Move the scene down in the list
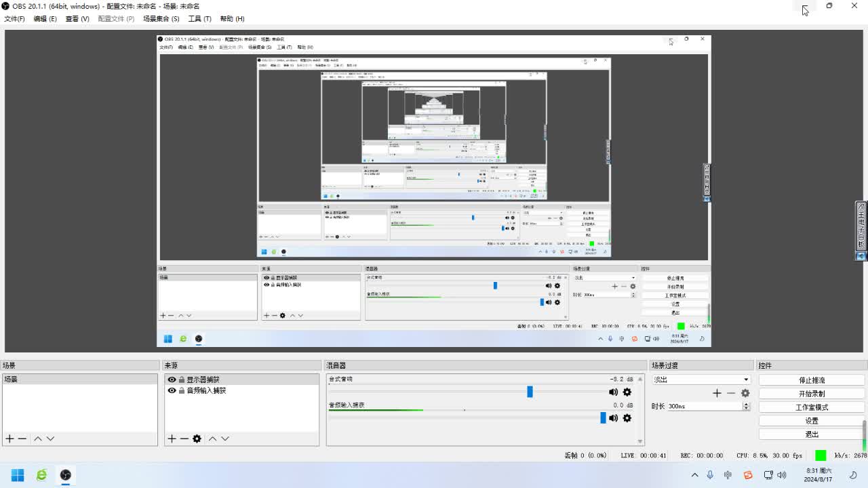This screenshot has height=488, width=868. 50,439
